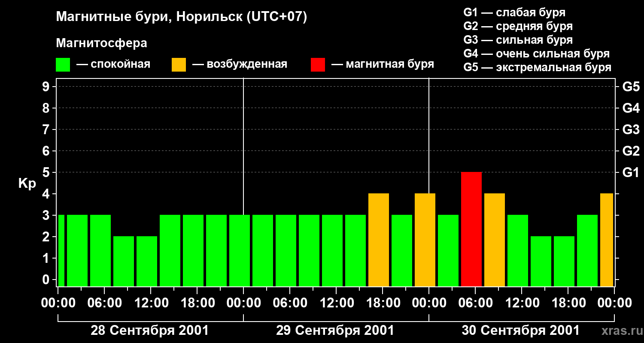Click the title "Магнитные бури, Норильск (UTC+07)"
This screenshot has width=644, height=343.
tap(182, 17)
